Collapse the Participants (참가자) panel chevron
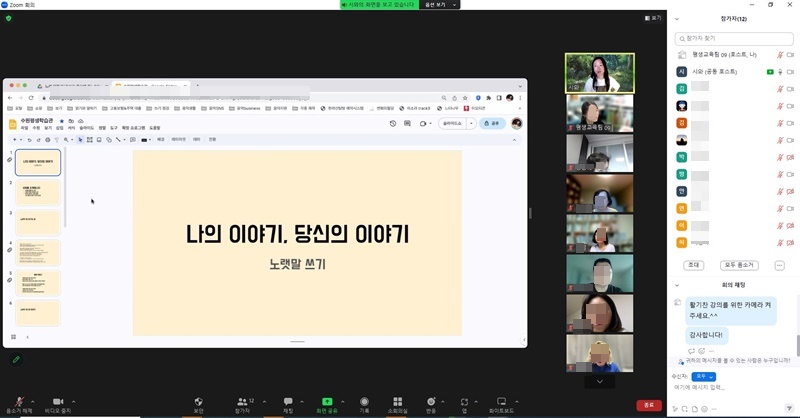Screen dimensions: 800x418 point(678,18)
